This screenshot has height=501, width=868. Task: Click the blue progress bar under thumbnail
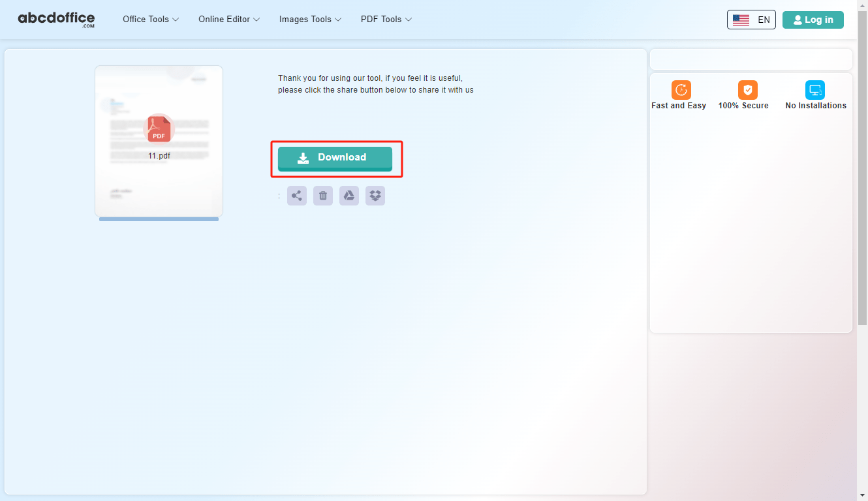(x=159, y=219)
